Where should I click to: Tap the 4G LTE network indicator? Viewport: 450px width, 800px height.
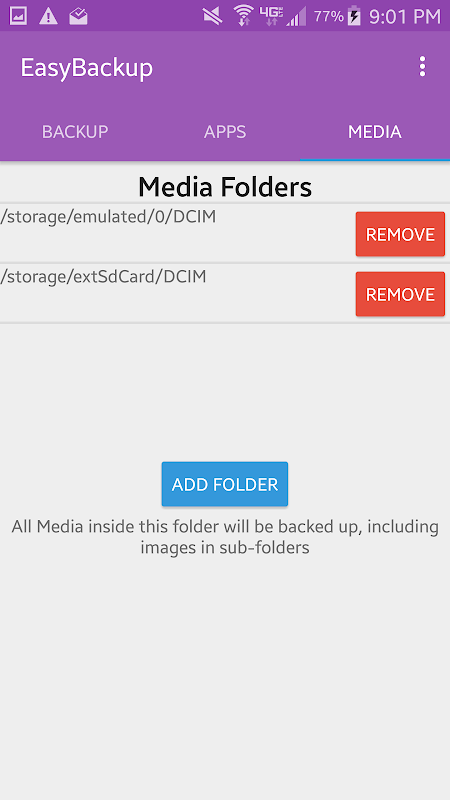tap(271, 16)
